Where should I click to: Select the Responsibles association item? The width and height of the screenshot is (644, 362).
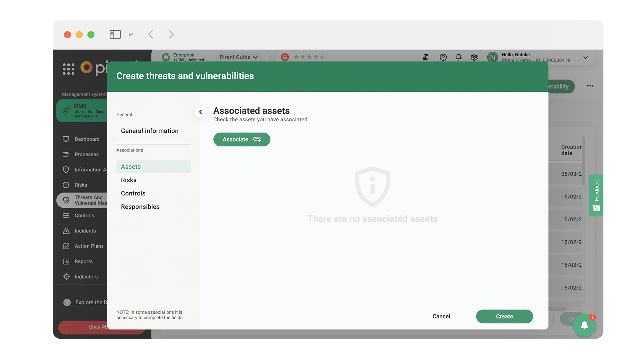pos(140,207)
